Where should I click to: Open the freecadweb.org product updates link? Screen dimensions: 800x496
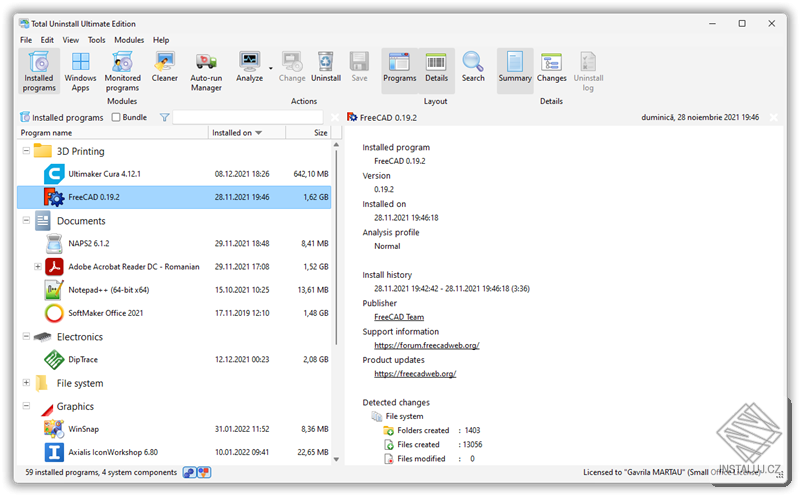(415, 374)
